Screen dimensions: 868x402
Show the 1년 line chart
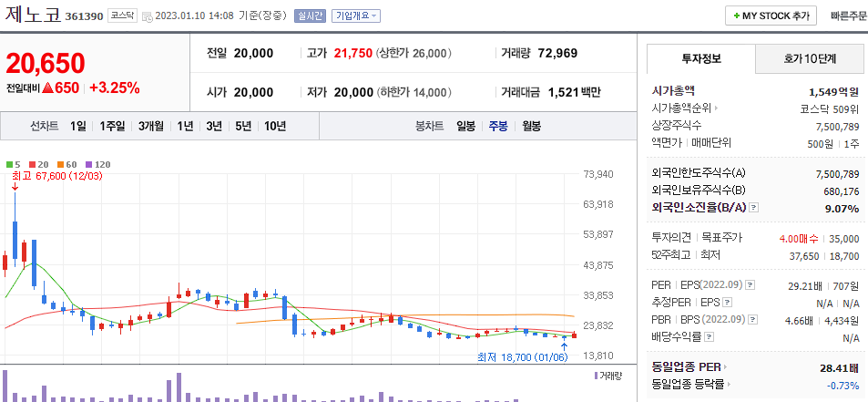(x=185, y=126)
